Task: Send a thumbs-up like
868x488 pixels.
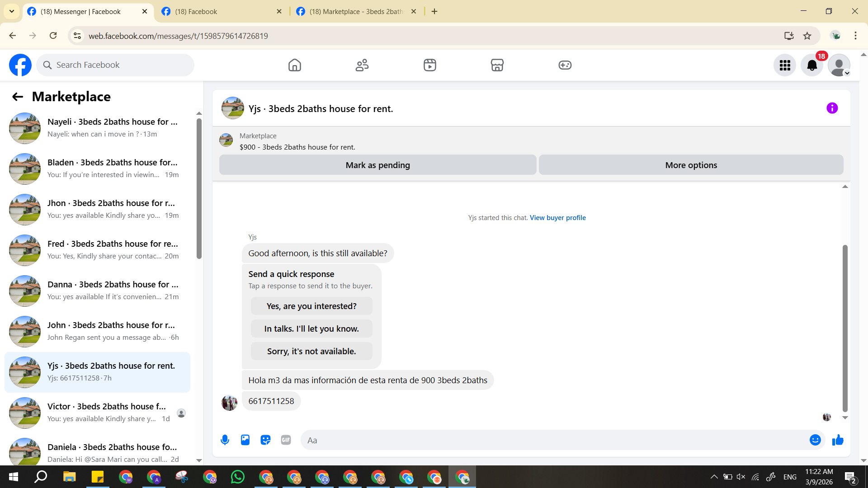Action: [x=838, y=440]
